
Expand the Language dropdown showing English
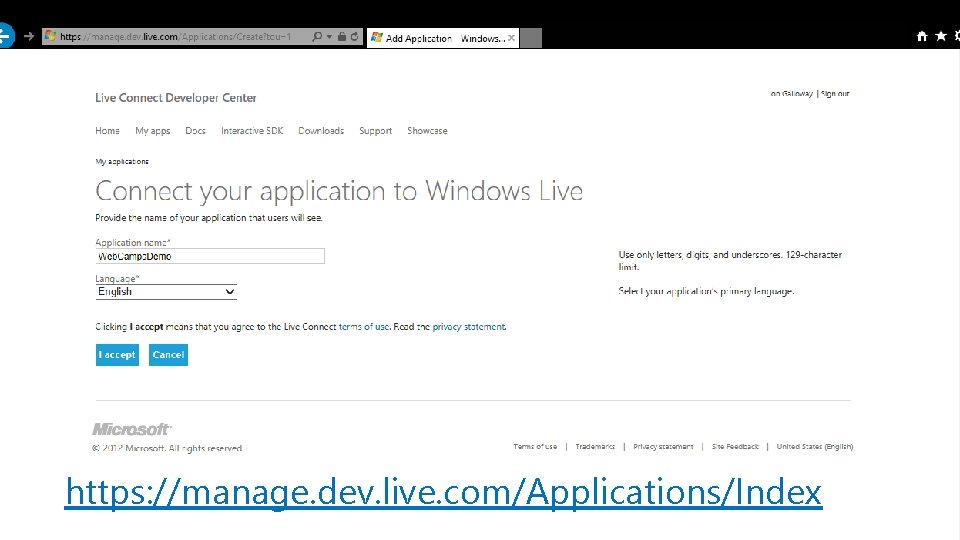[166, 292]
